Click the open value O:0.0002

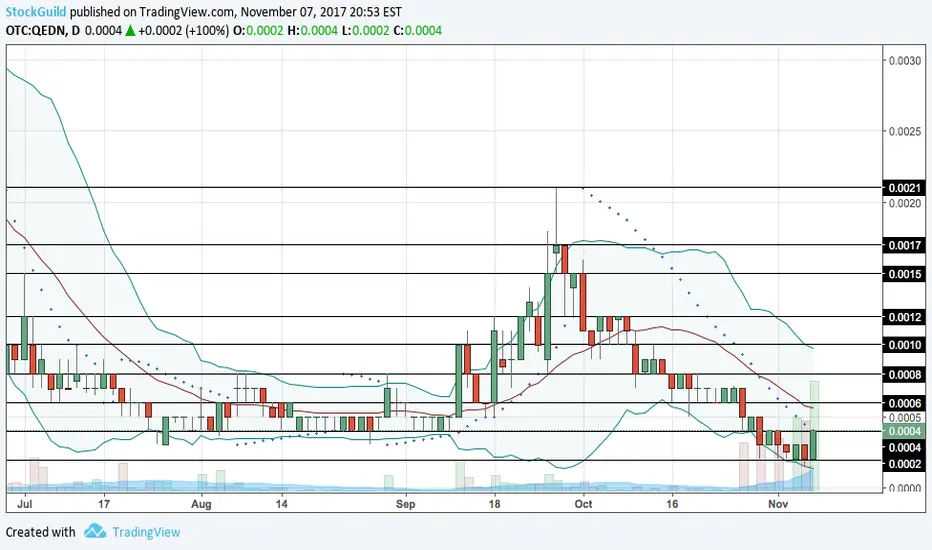258,30
